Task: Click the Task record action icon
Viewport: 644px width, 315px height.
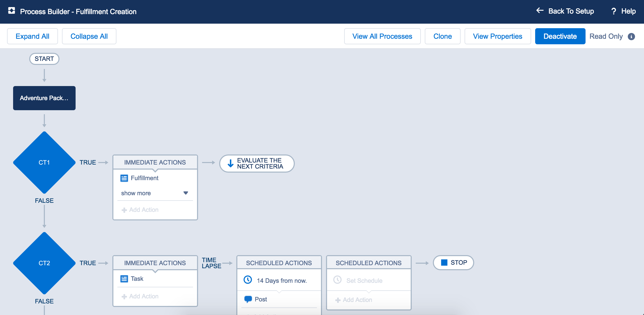Action: pos(124,279)
